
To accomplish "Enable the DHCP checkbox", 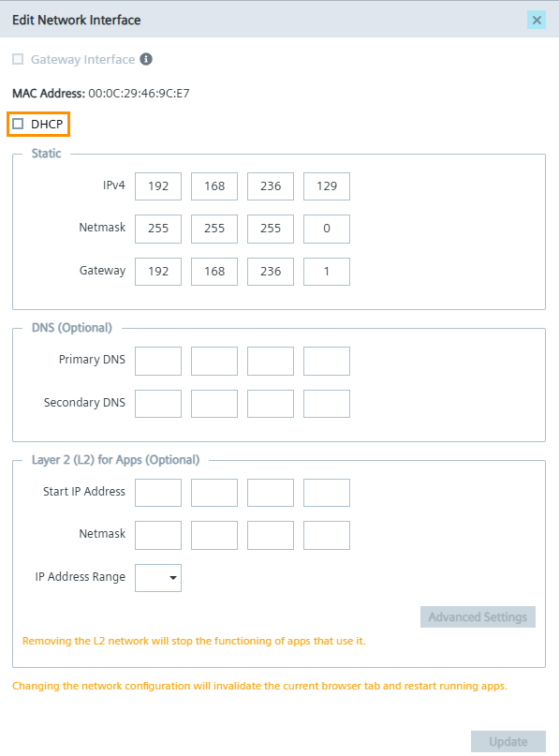I will click(16, 122).
